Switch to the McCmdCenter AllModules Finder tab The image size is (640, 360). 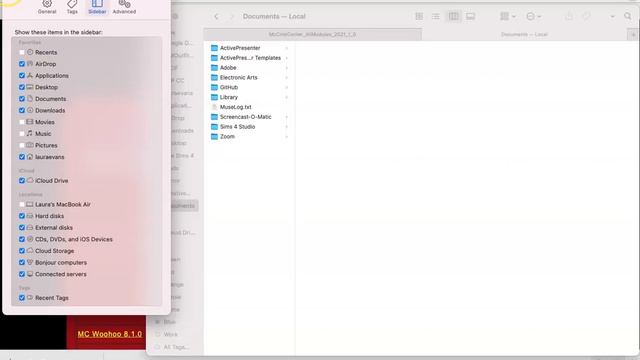click(313, 34)
